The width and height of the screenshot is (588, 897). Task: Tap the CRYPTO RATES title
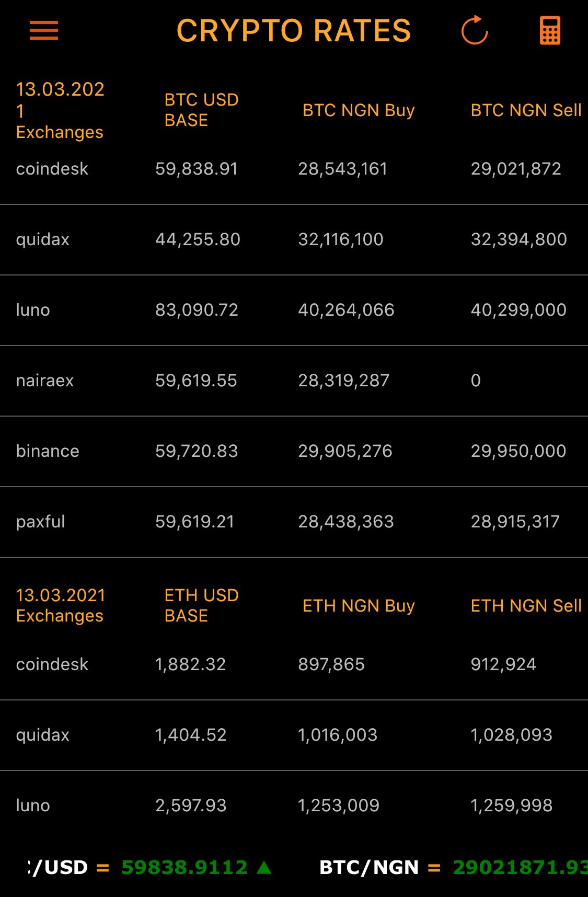[294, 31]
